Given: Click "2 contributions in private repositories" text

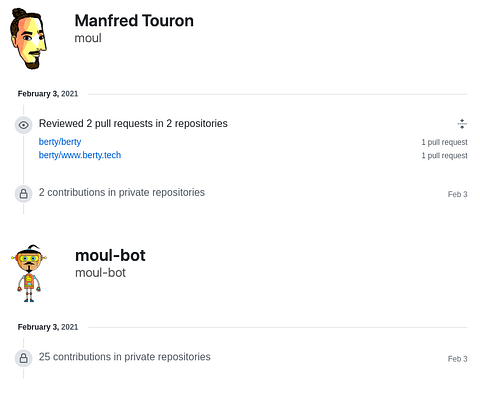Looking at the screenshot, I should tap(122, 192).
